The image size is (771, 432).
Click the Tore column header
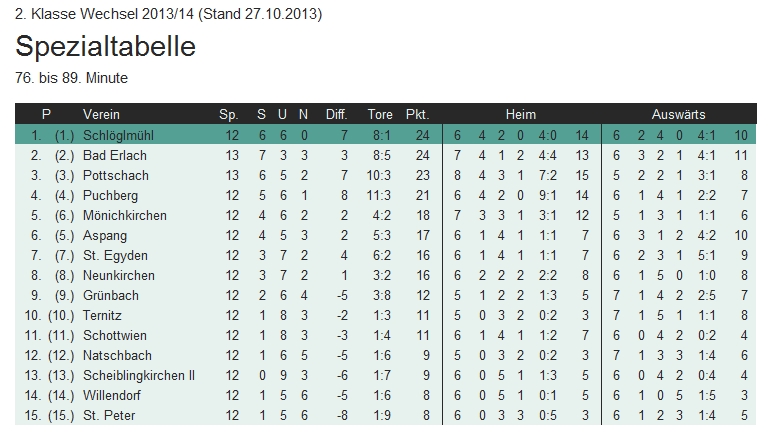click(x=380, y=114)
